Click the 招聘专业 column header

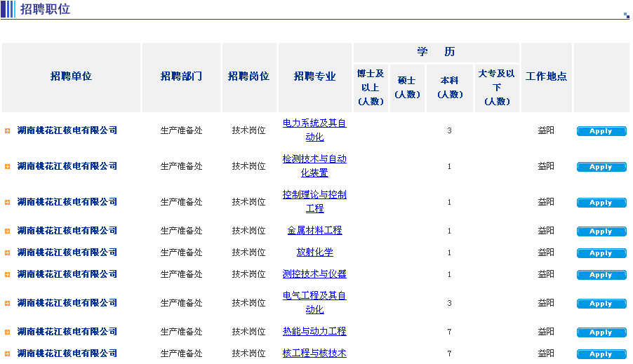314,76
